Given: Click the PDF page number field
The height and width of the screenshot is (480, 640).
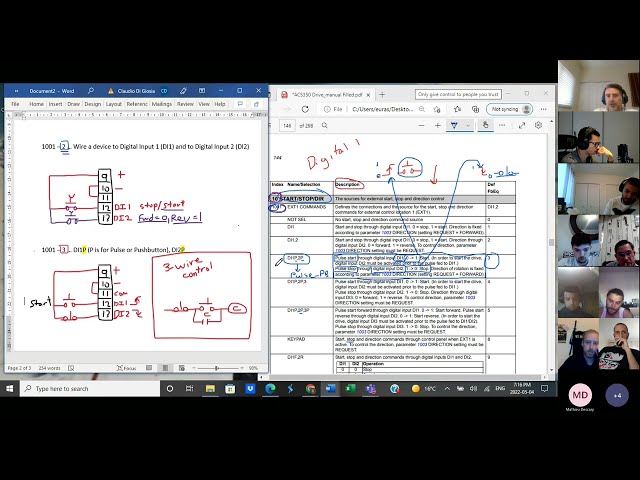Looking at the screenshot, I should point(287,126).
